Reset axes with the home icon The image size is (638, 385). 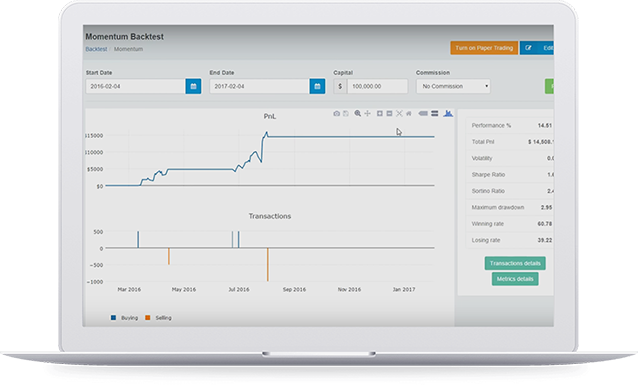tap(409, 114)
